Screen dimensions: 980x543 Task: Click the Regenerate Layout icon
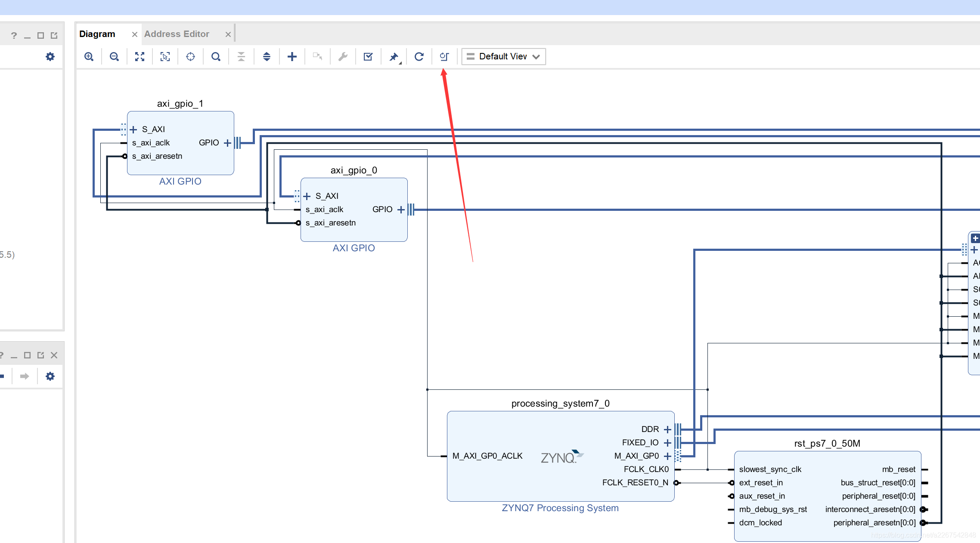coord(419,56)
